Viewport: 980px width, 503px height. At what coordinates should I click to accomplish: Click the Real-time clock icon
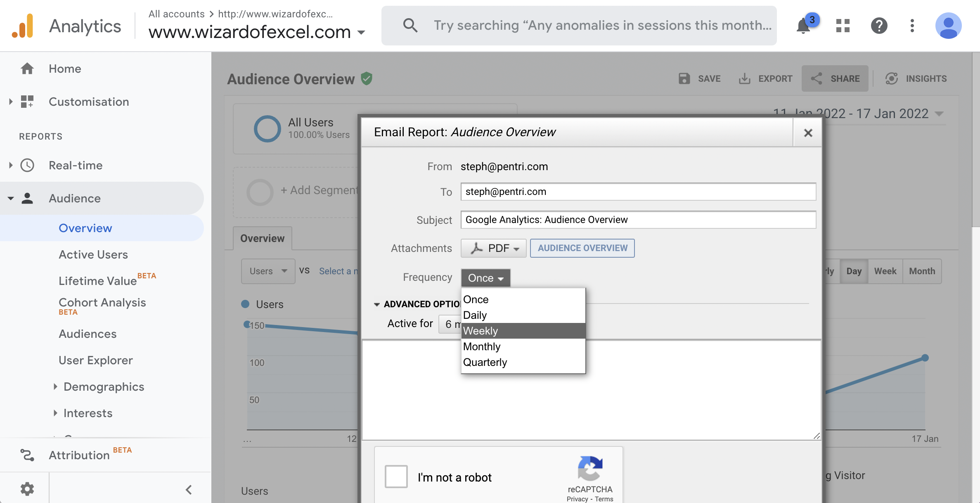pos(27,165)
